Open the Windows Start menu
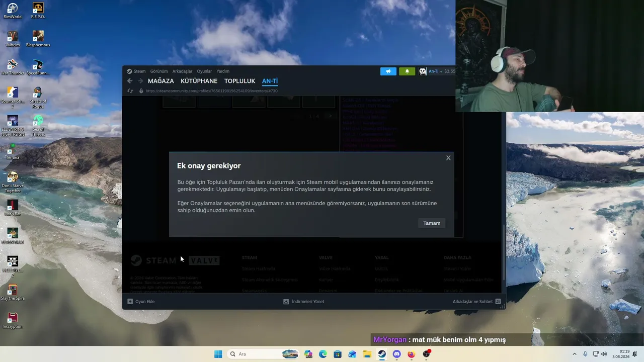This screenshot has width=644, height=362. click(218, 354)
